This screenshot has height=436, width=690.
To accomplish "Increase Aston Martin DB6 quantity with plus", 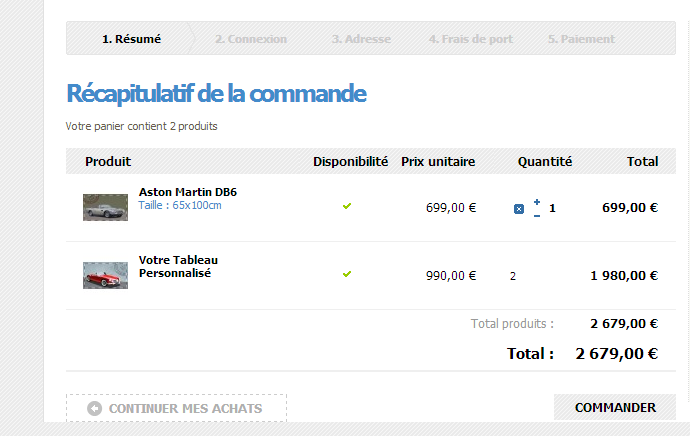I will click(x=537, y=202).
